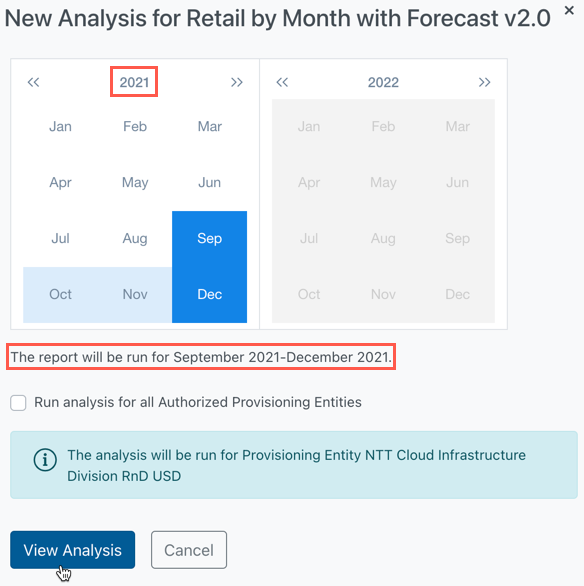
Task: Select Aug in the 2021 calendar
Action: 135,239
